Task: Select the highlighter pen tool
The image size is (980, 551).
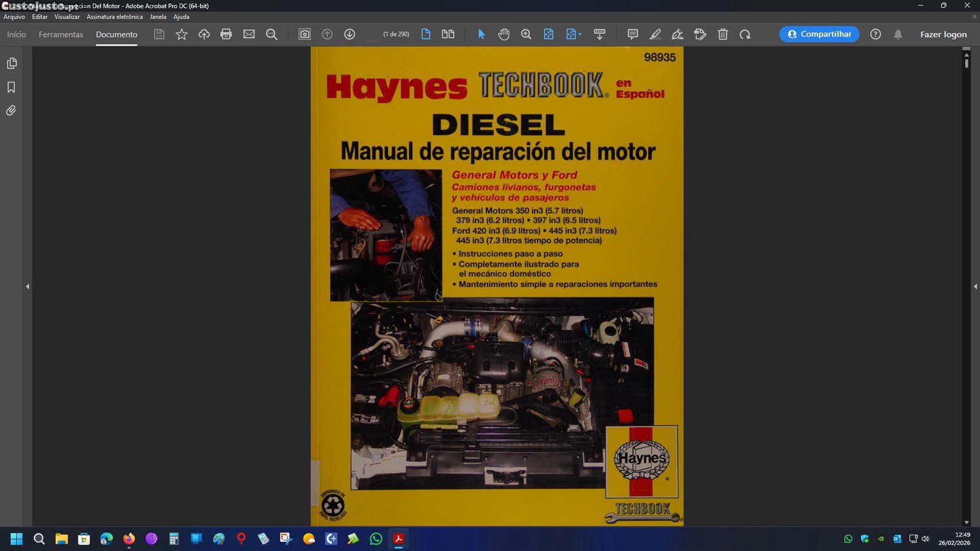Action: click(655, 35)
